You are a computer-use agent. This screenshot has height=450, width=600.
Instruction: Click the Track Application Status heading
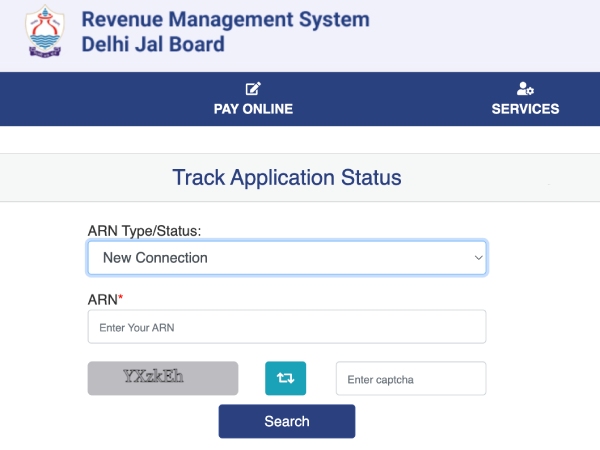pos(287,178)
